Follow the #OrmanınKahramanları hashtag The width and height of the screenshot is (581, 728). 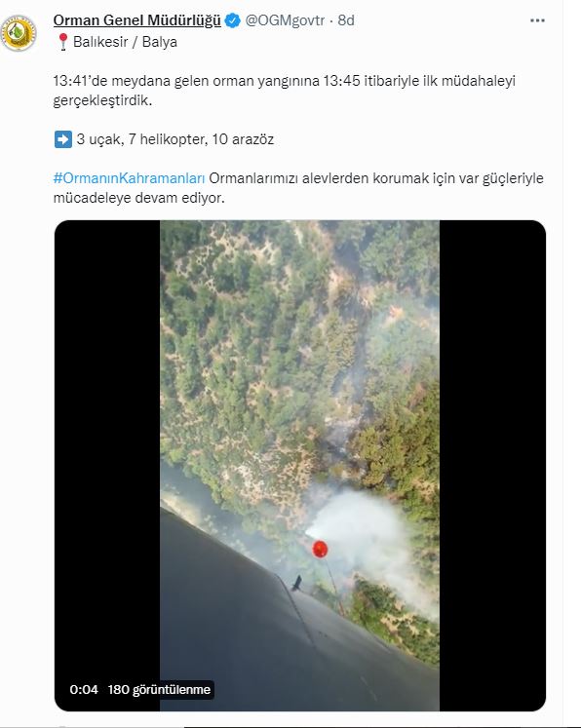pos(129,178)
